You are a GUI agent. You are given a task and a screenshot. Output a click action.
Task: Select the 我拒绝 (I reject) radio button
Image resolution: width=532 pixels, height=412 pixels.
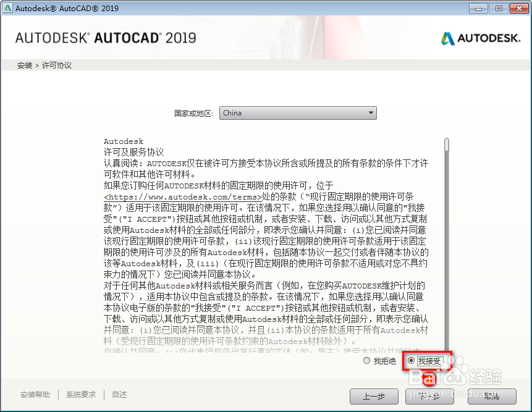(x=366, y=361)
